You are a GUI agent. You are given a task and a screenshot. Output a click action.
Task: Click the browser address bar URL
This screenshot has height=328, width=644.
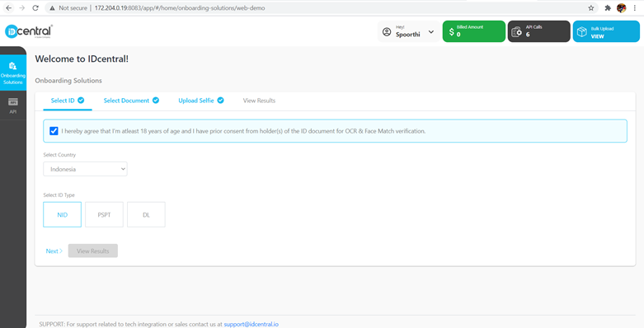180,7
